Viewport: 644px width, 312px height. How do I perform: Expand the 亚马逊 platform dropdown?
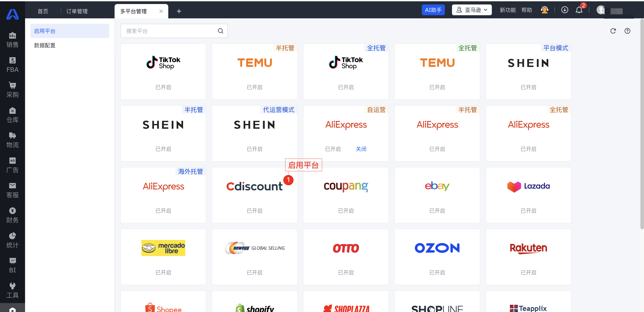tap(471, 10)
